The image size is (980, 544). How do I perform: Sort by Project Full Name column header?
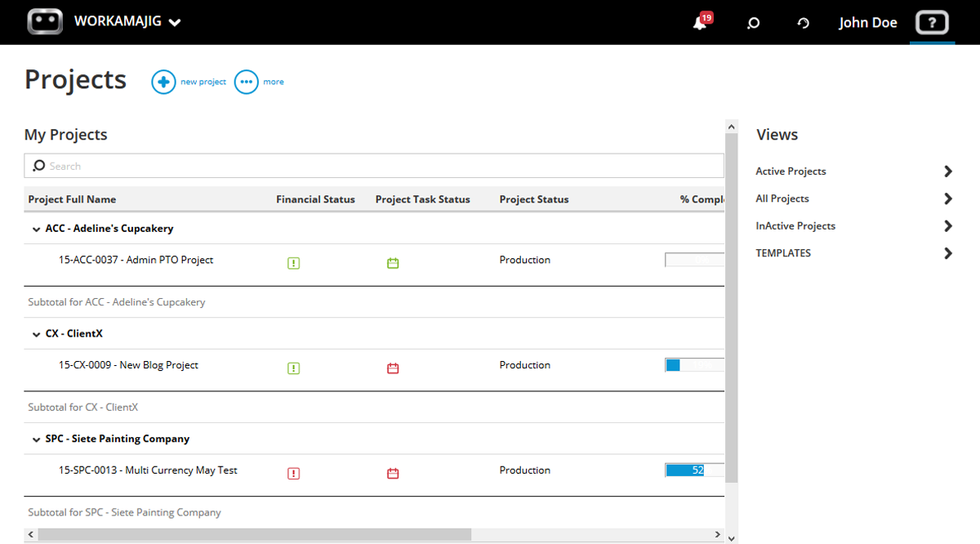(72, 199)
